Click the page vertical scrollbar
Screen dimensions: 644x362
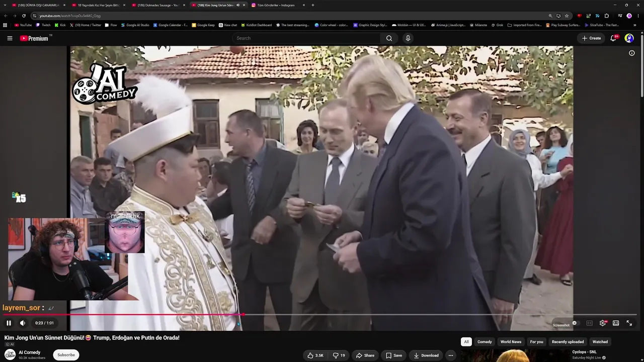[x=641, y=65]
